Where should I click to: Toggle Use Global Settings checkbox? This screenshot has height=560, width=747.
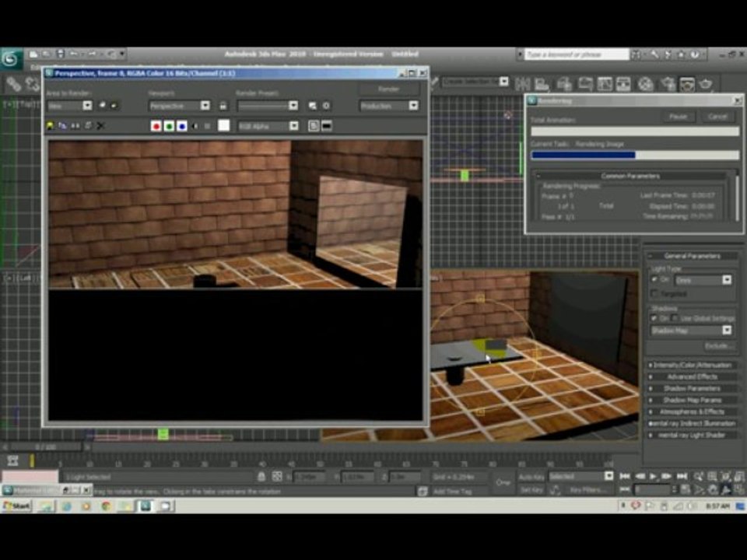pyautogui.click(x=675, y=318)
